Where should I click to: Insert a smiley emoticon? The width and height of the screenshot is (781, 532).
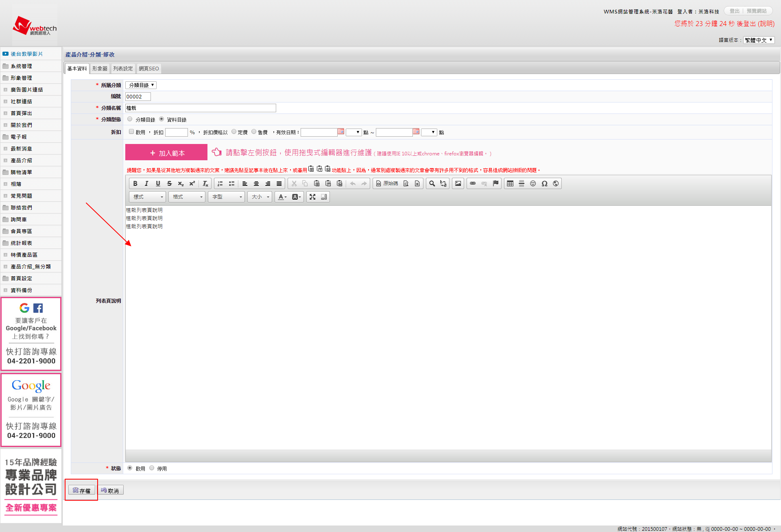533,183
